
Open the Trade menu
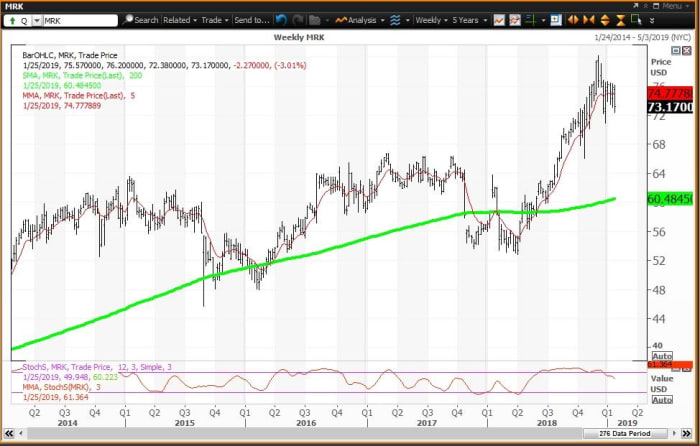(x=213, y=19)
